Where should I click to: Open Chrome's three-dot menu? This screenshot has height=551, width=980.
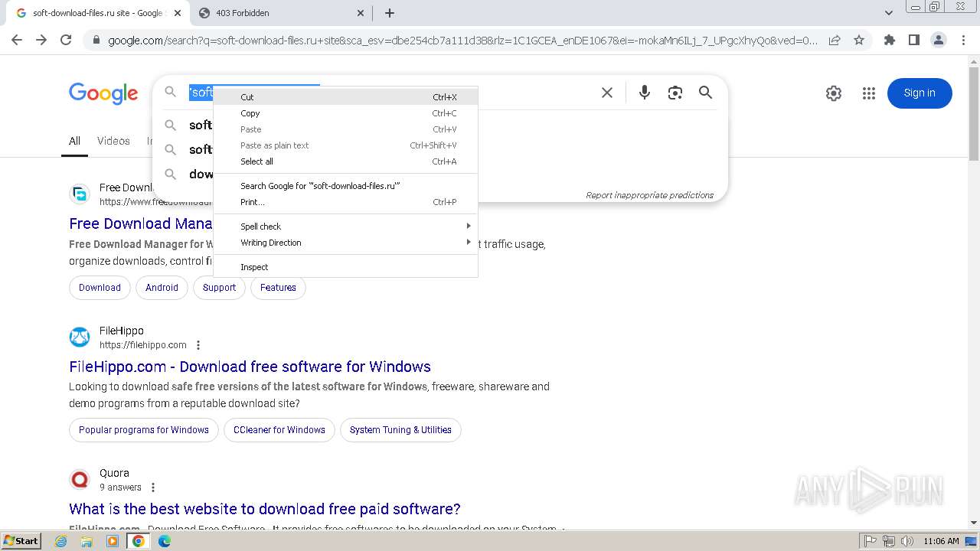(963, 41)
